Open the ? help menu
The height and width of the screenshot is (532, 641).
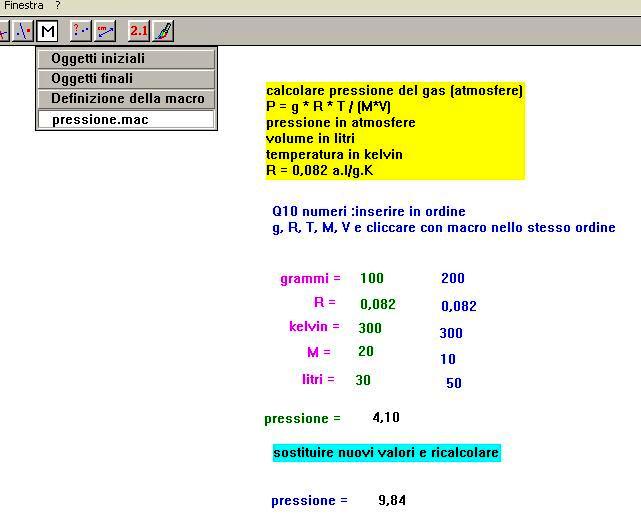click(x=58, y=6)
